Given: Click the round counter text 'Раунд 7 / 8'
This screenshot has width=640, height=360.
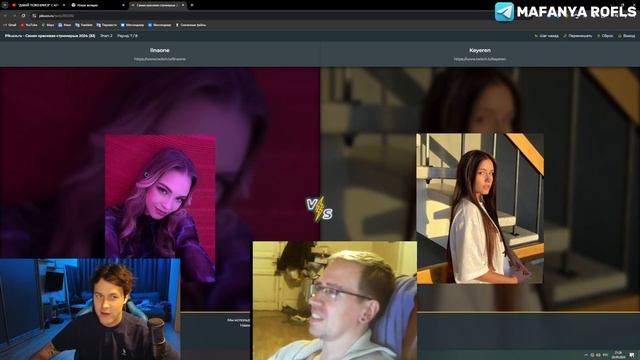Looking at the screenshot, I should pyautogui.click(x=127, y=36).
